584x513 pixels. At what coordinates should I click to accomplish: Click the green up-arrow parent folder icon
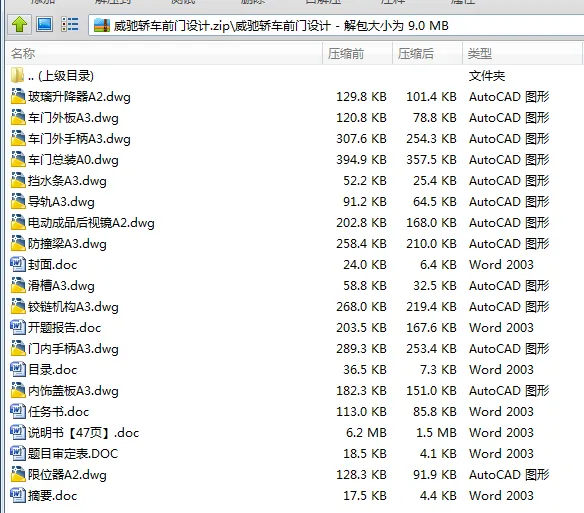19,25
